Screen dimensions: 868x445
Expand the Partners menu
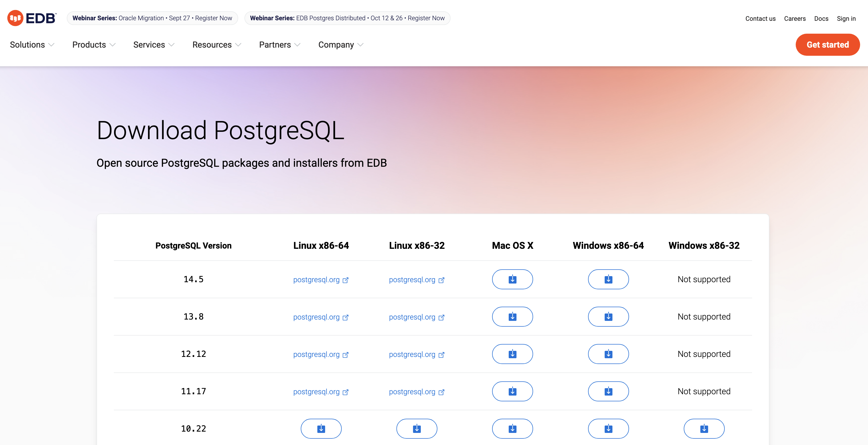pyautogui.click(x=280, y=45)
